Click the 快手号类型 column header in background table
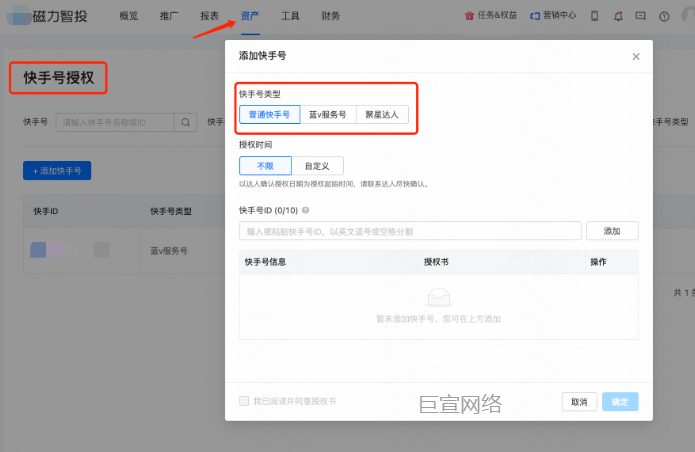Image resolution: width=695 pixels, height=452 pixels. pos(171,211)
